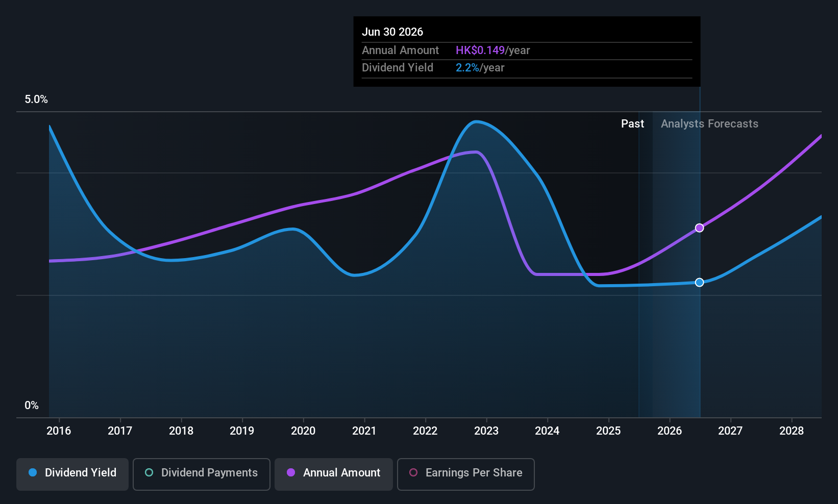Click the 2021 x-axis label

pyautogui.click(x=364, y=431)
